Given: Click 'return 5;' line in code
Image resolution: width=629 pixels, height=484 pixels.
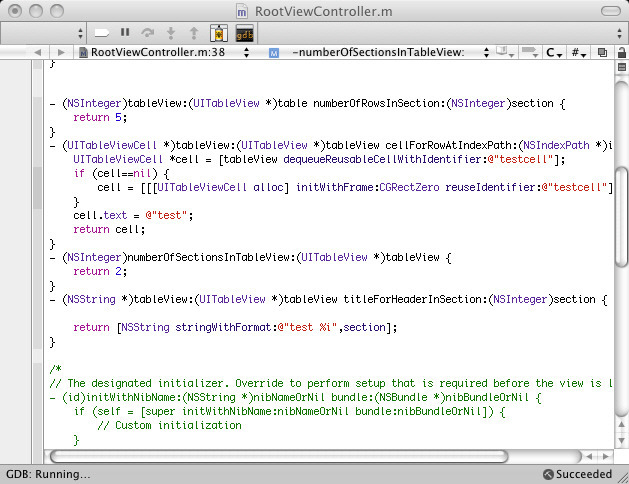Looking at the screenshot, I should pos(100,117).
